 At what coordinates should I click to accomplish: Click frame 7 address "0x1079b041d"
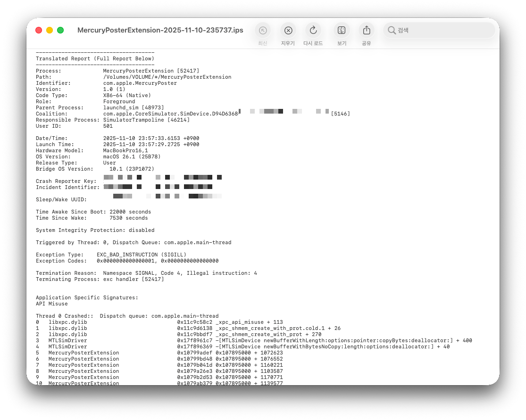tap(194, 365)
